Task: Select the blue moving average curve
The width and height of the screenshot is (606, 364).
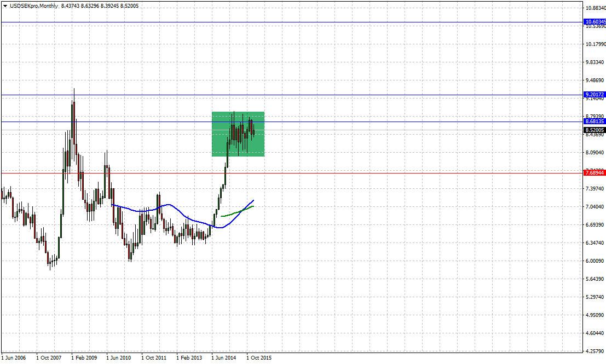Action: (x=182, y=213)
